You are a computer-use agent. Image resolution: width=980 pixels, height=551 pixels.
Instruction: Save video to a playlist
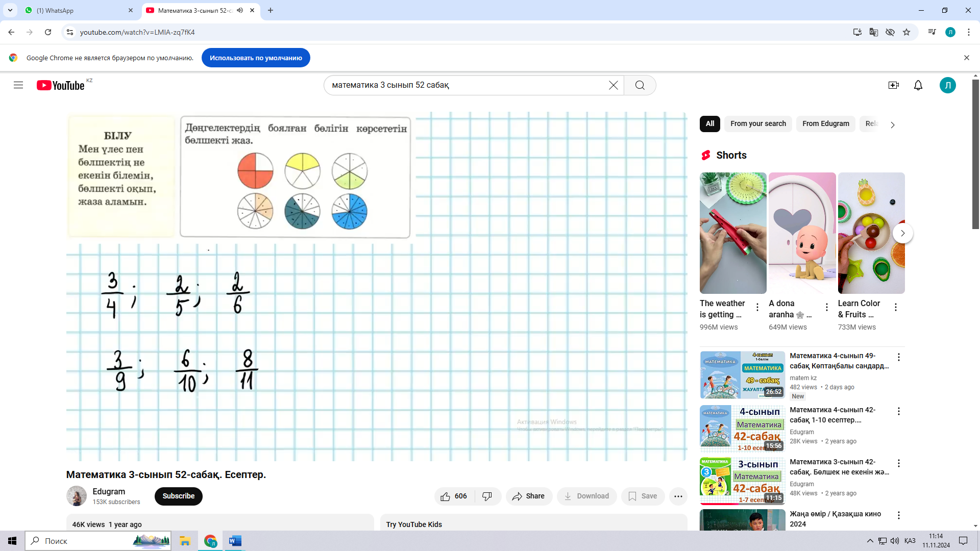tap(643, 496)
